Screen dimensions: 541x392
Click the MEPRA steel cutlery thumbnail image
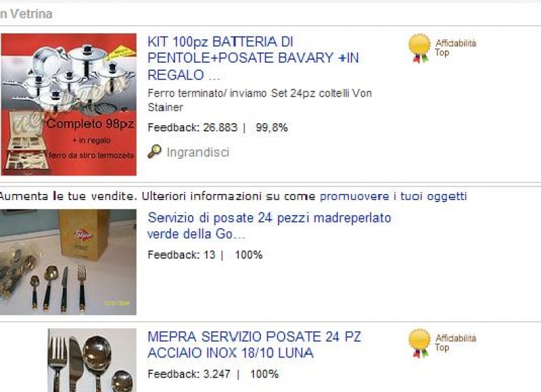point(92,360)
